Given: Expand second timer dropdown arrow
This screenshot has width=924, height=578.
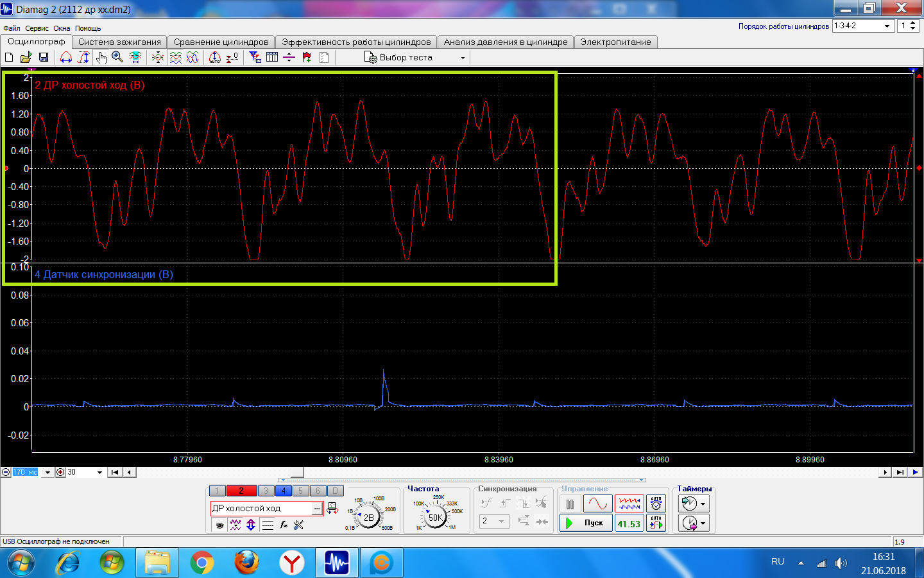Looking at the screenshot, I should point(703,523).
